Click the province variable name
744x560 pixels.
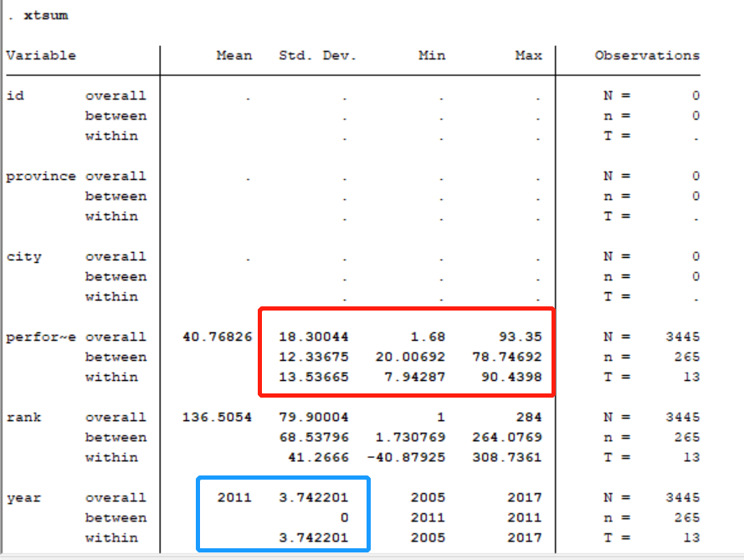pyautogui.click(x=41, y=177)
